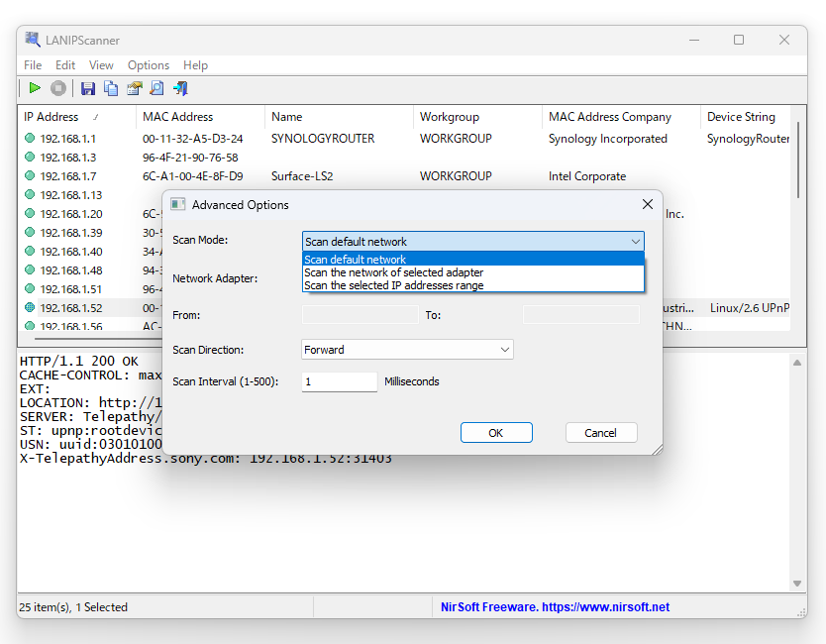Viewport: 826px width, 644px height.
Task: Copy selected items with the toolbar copy icon
Action: tap(111, 88)
